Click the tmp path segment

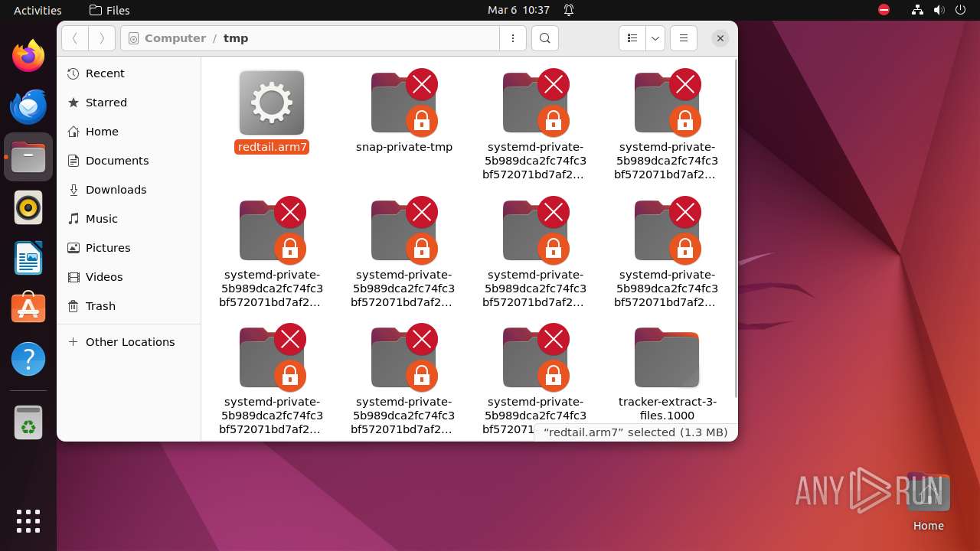tap(236, 38)
